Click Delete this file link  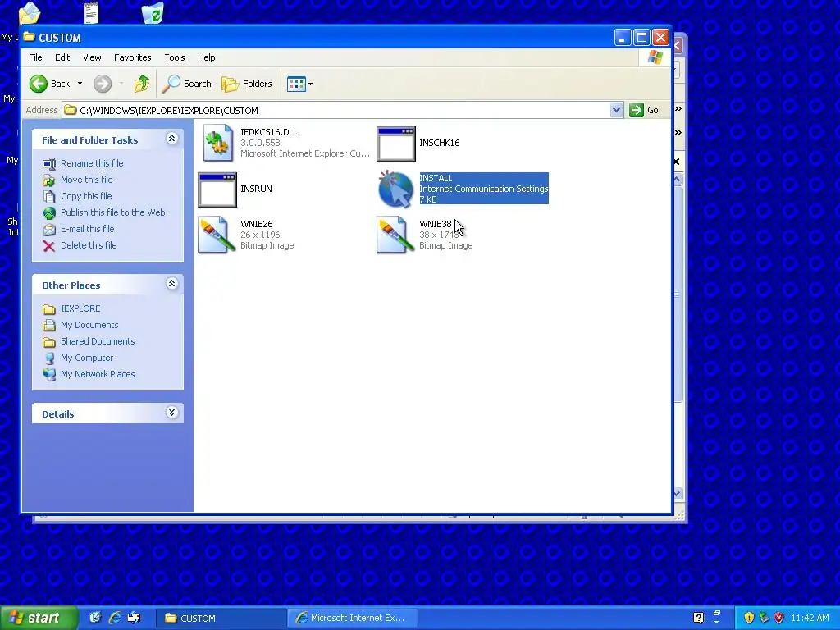[89, 245]
